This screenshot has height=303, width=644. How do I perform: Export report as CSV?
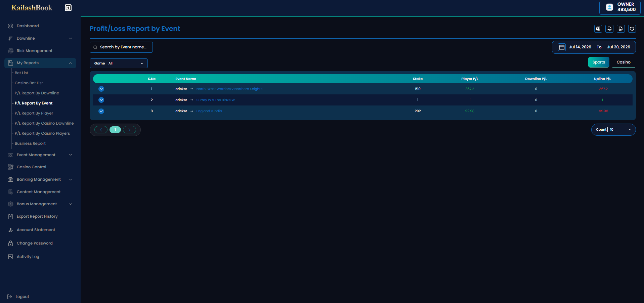click(621, 29)
